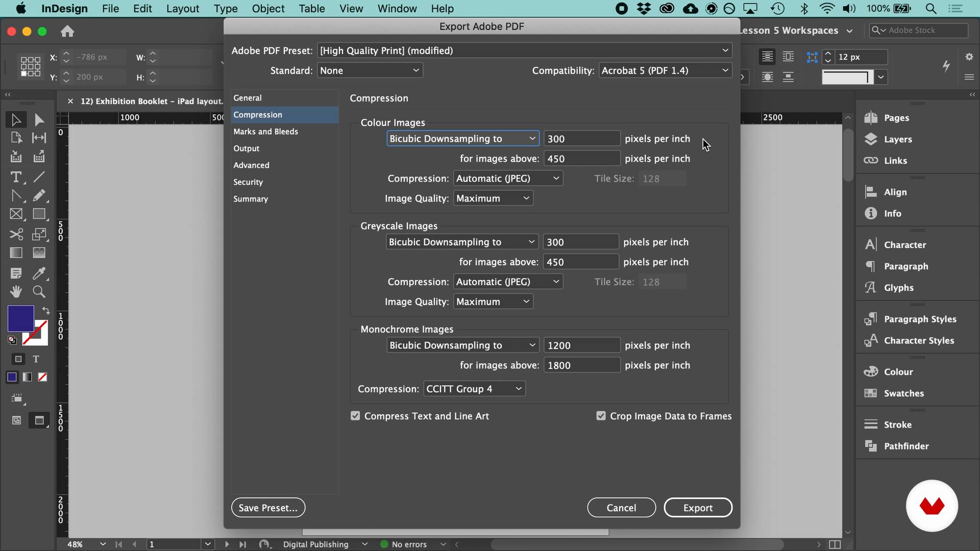The width and height of the screenshot is (980, 551).
Task: Select the Selection tool arrow
Action: (16, 119)
